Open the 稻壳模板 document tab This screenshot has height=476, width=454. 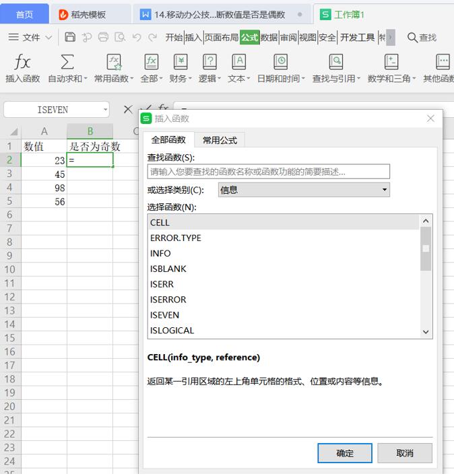click(90, 14)
